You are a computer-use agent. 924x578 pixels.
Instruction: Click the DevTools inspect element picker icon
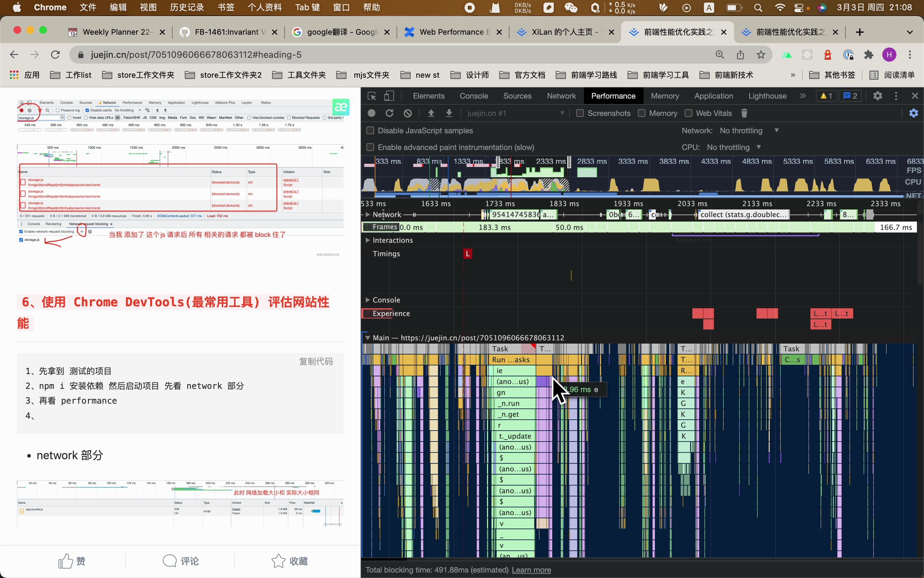(x=372, y=96)
